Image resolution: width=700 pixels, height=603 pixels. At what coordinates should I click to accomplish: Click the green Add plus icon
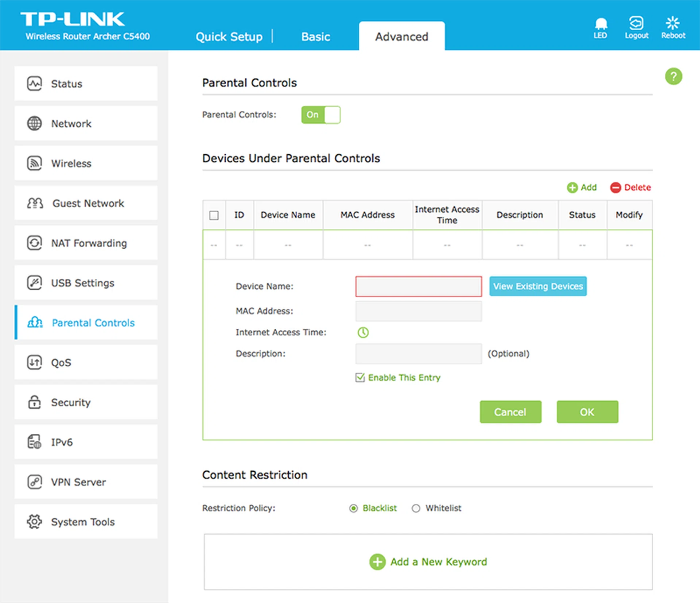[x=572, y=188]
